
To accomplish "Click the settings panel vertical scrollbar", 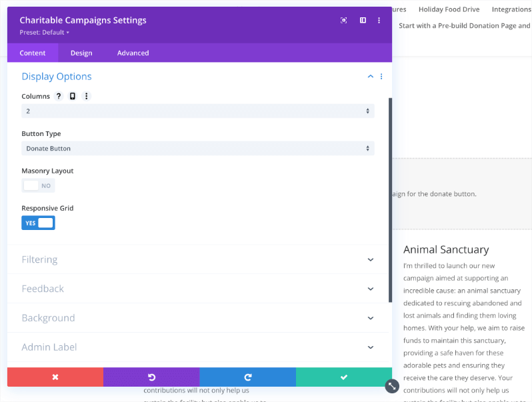I will [x=390, y=200].
